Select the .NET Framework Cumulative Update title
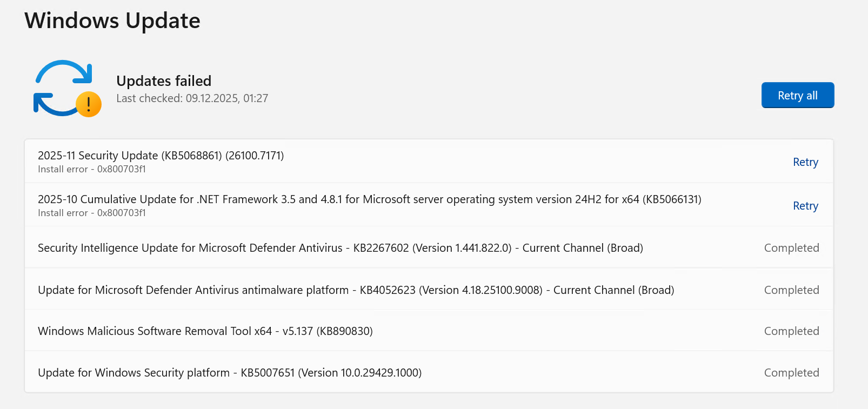The height and width of the screenshot is (409, 868). pyautogui.click(x=369, y=199)
